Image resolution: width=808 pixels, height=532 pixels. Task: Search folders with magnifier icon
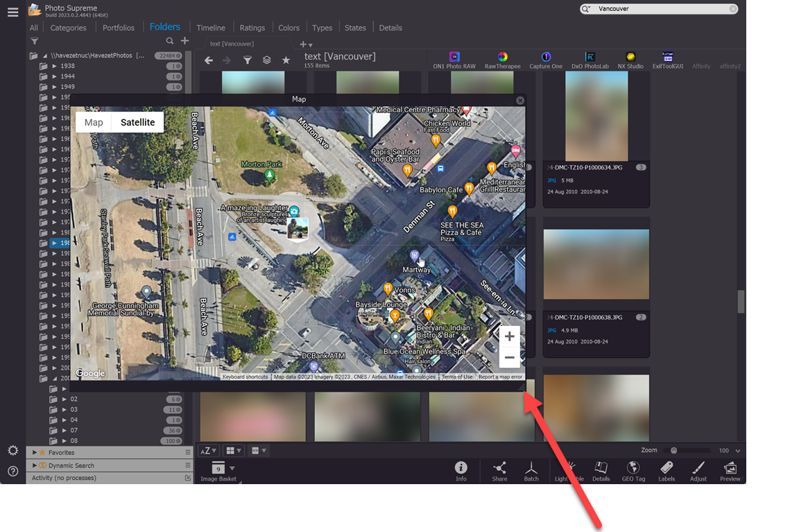(x=169, y=41)
